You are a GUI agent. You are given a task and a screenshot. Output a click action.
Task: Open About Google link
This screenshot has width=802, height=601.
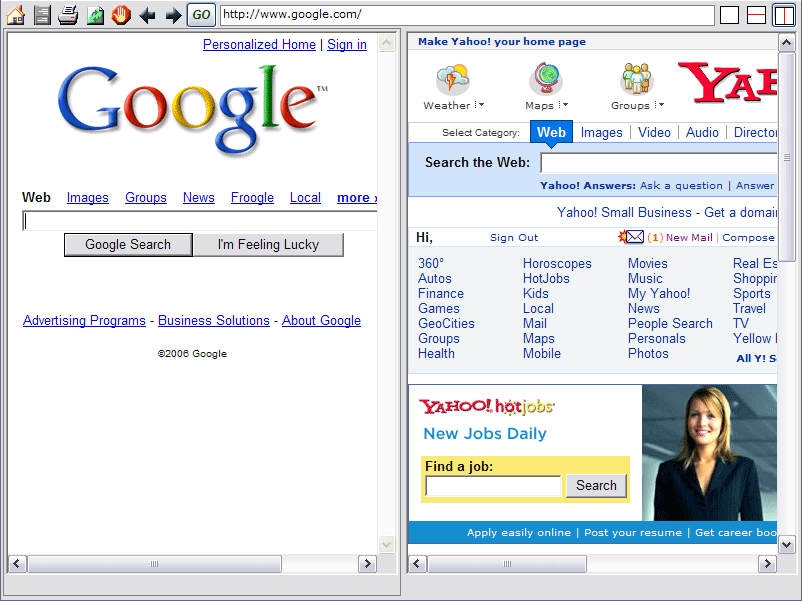point(321,321)
